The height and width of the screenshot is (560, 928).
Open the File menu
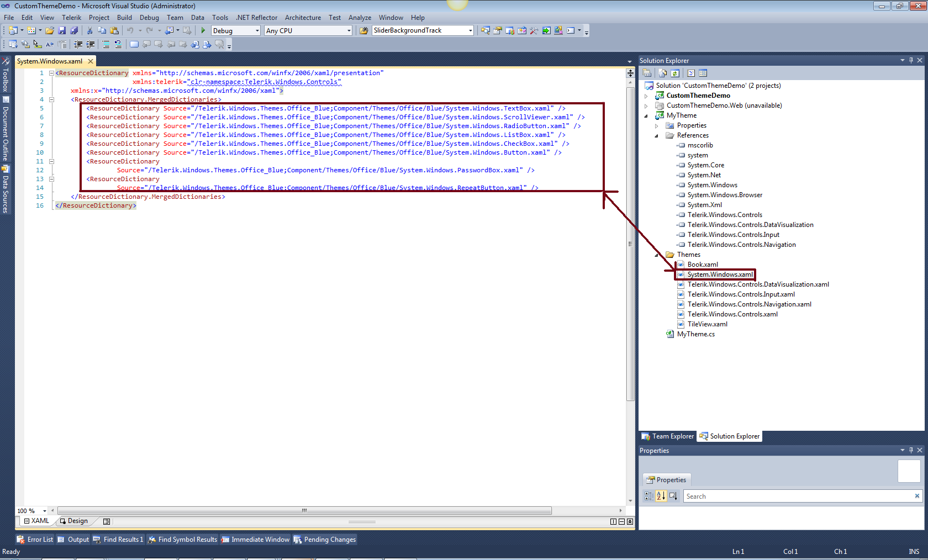tap(9, 18)
